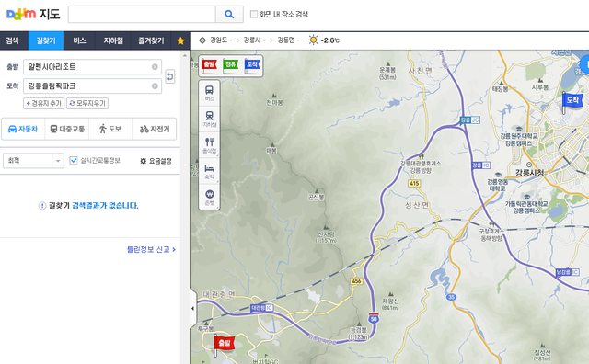Select 자동차 car route mode
This screenshot has height=364, width=589.
pyautogui.click(x=23, y=129)
